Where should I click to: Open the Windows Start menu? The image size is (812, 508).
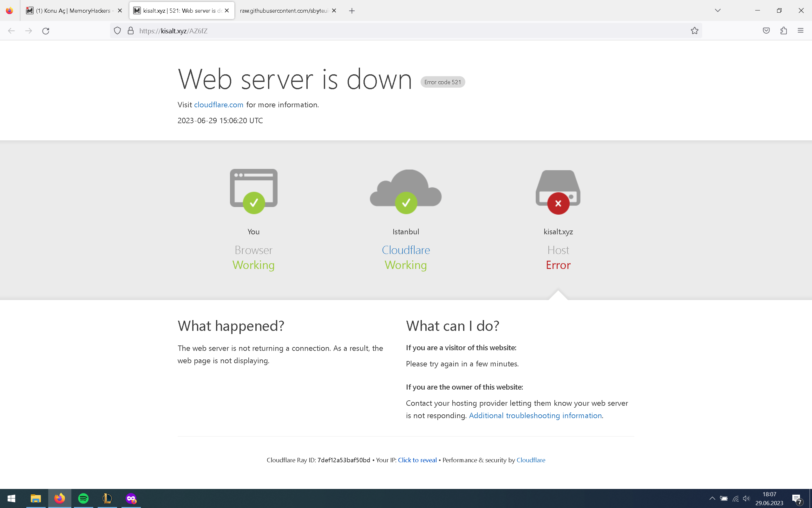click(x=11, y=498)
